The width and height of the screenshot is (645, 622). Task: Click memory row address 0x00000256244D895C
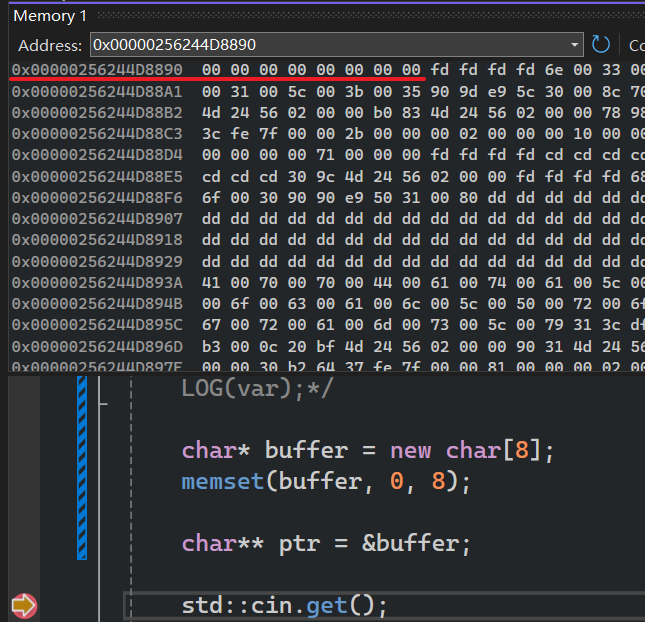click(97, 326)
